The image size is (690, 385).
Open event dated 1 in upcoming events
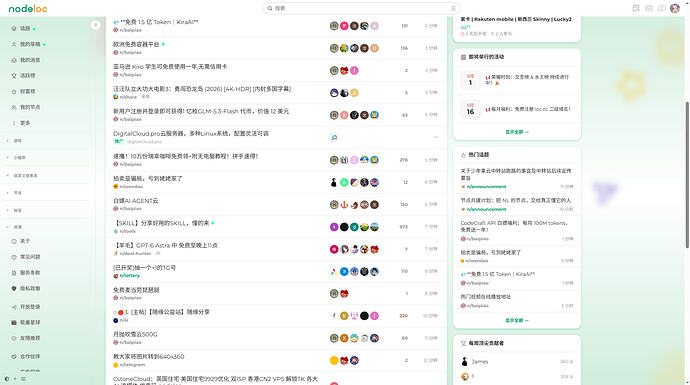(517, 80)
